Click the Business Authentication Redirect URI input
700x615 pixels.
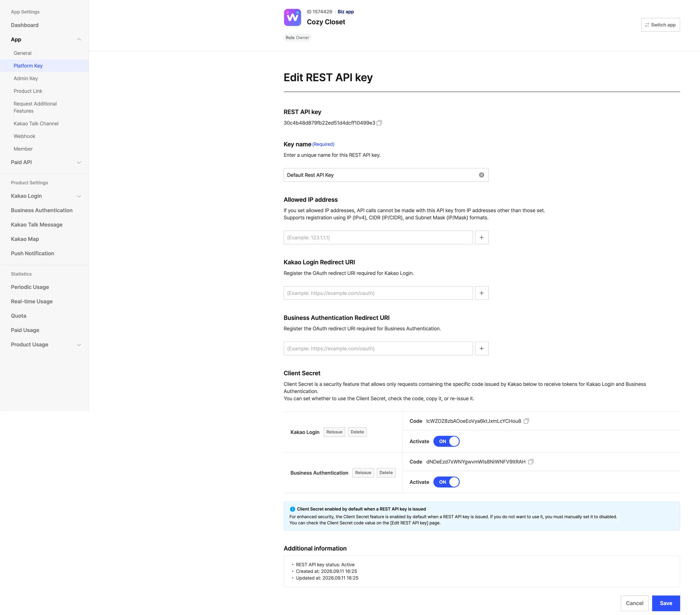pos(378,348)
